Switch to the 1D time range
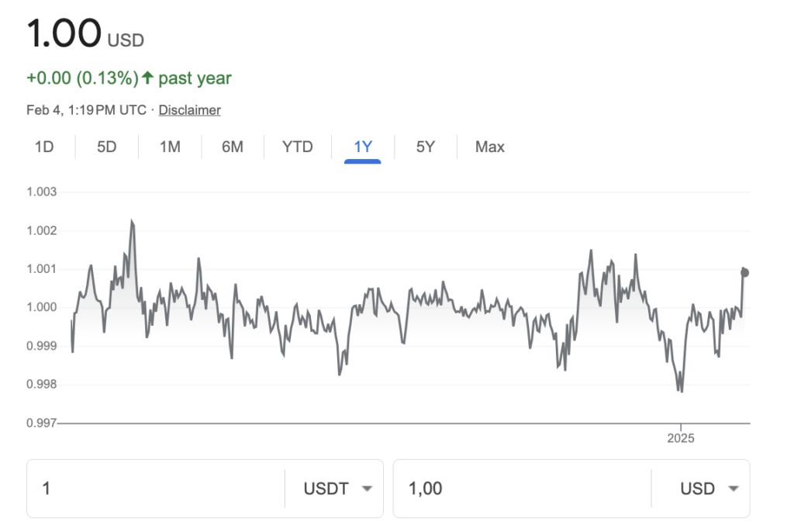 coord(44,147)
